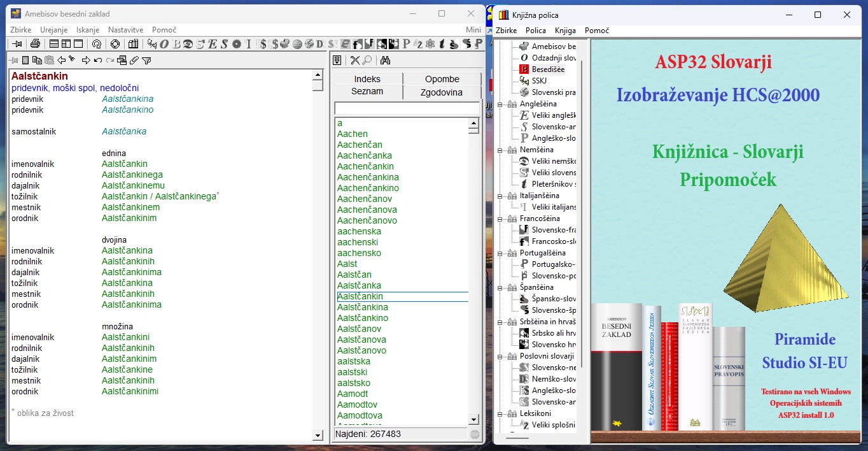Select 'Aalstčanka' in the word list
Image resolution: width=868 pixels, height=451 pixels.
point(359,285)
